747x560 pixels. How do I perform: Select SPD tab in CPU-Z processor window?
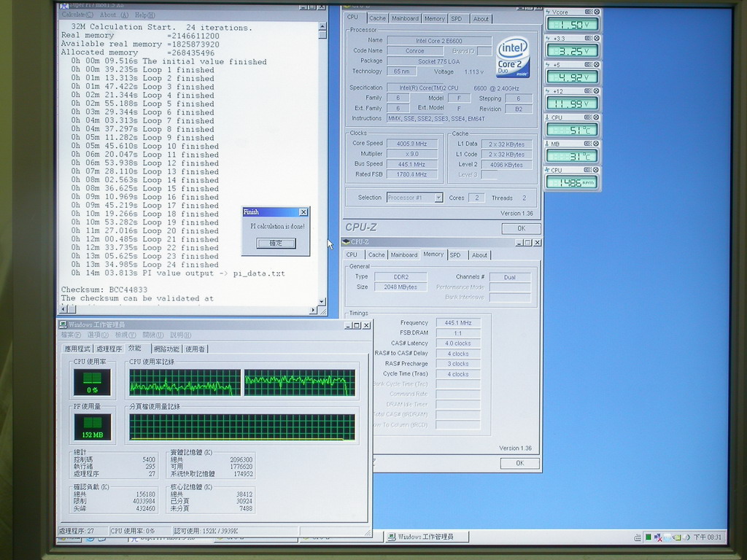click(x=457, y=18)
